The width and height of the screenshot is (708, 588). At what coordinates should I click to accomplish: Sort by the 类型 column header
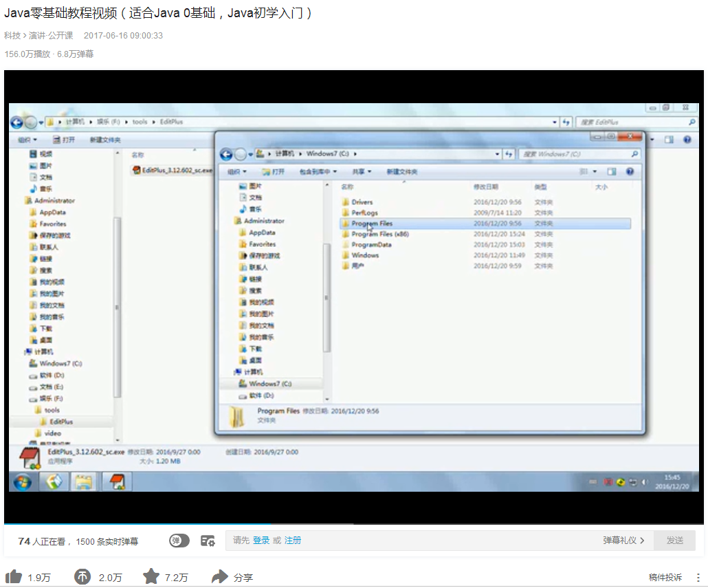pos(540,187)
